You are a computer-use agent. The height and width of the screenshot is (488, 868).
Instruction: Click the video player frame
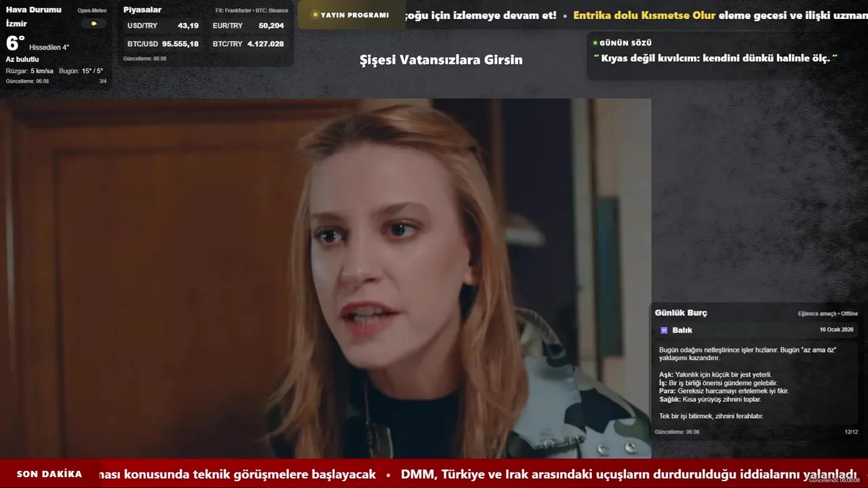(x=325, y=279)
